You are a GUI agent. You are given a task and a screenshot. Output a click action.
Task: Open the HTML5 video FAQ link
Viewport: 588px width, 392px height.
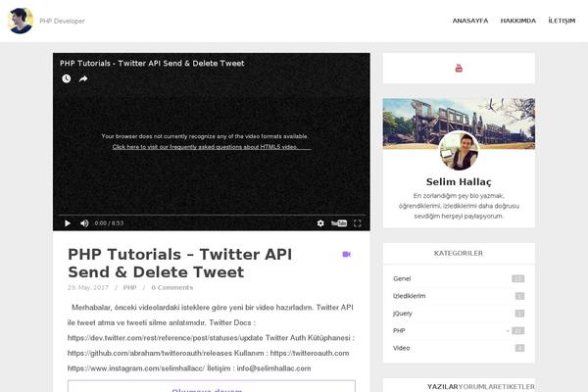click(212, 147)
